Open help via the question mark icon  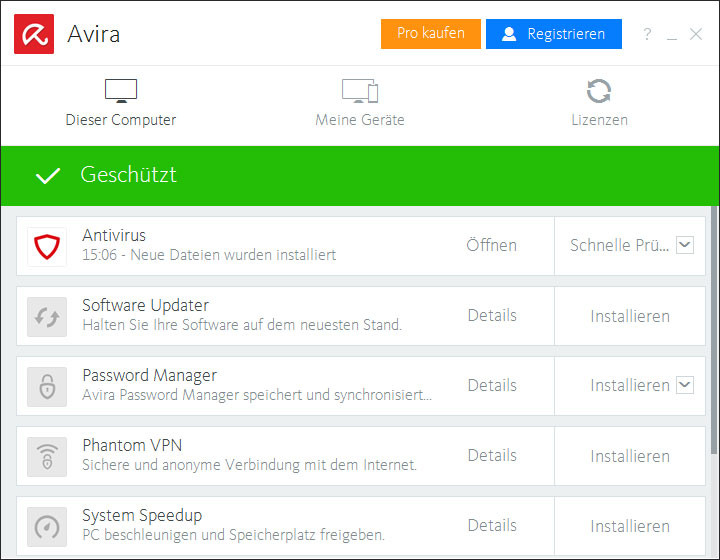point(647,34)
